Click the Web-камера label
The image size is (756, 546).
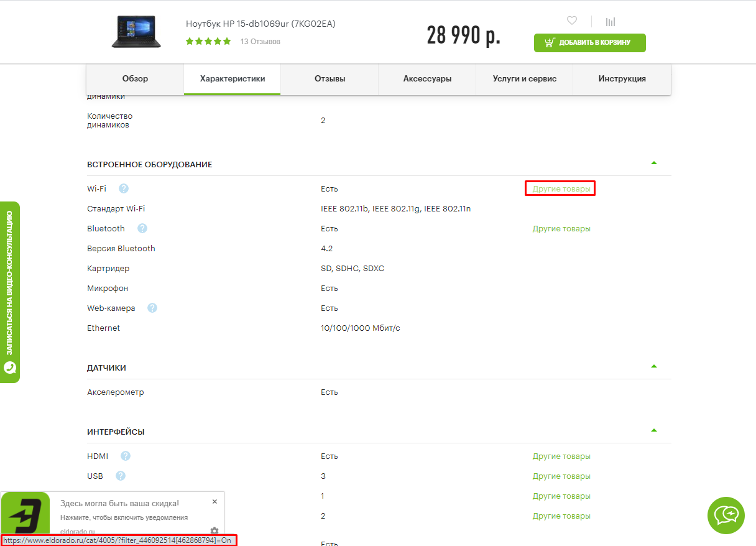tap(111, 308)
